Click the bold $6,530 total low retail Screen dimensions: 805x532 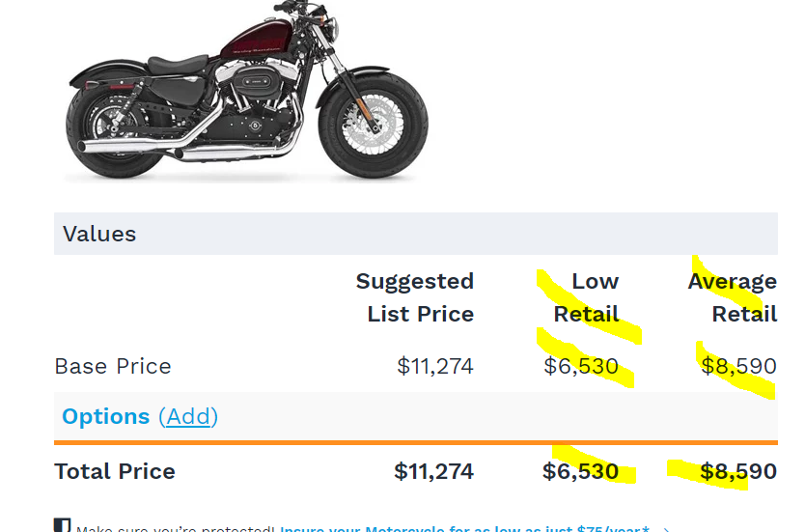pos(581,471)
